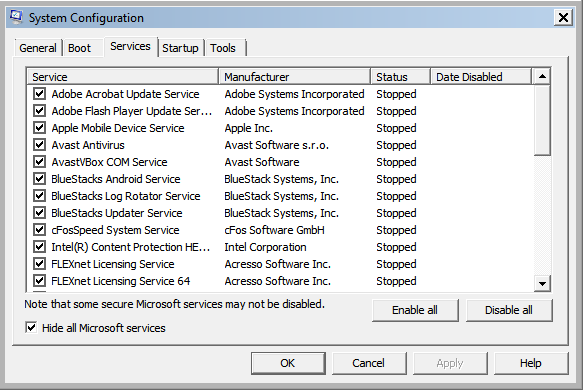Uncheck Apple Mobile Device Service checkbox
The height and width of the screenshot is (390, 583).
39,128
